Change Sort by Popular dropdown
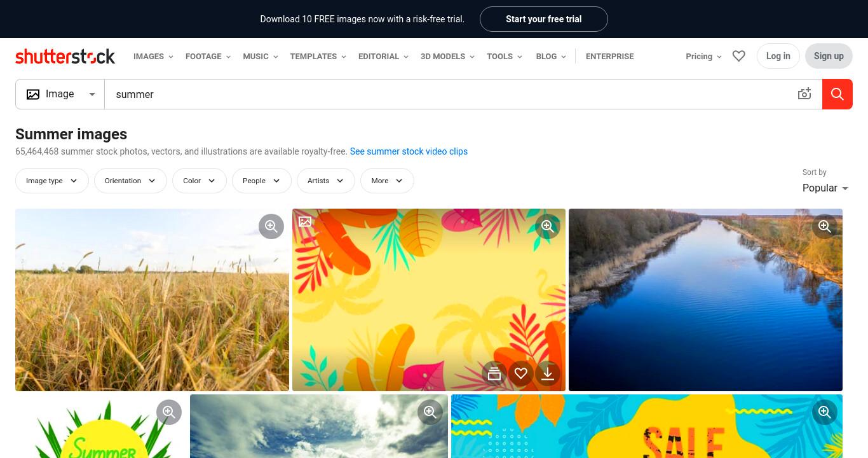This screenshot has height=458, width=868. click(x=825, y=188)
